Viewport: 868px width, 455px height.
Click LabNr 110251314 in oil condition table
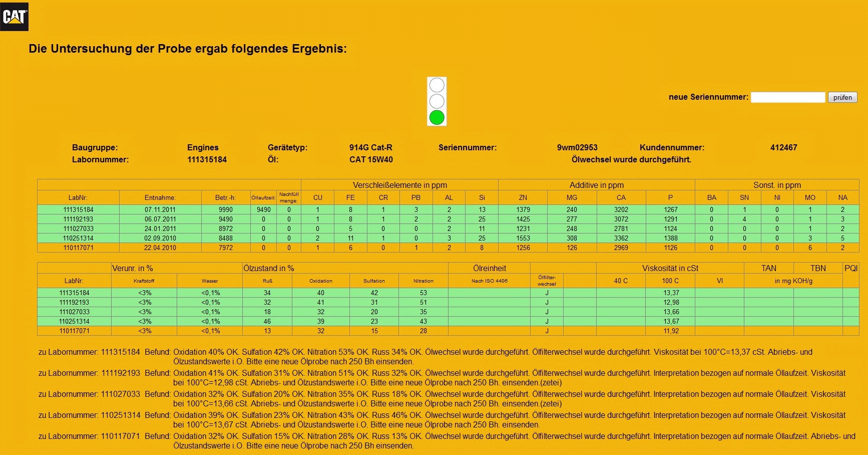pos(74,321)
